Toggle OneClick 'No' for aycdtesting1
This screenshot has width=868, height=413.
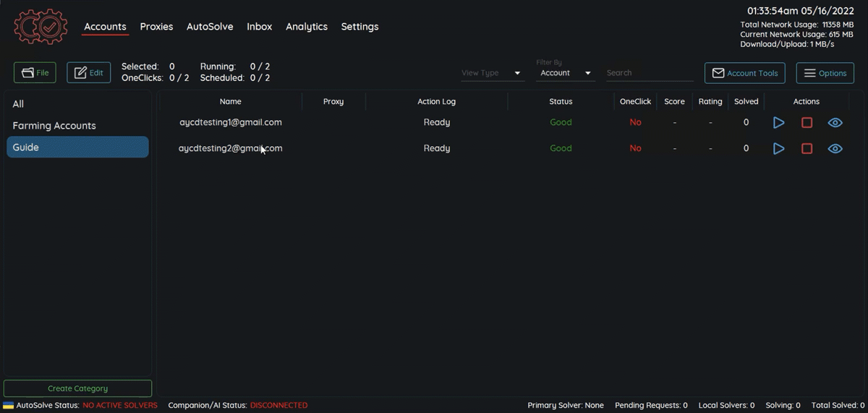tap(635, 123)
